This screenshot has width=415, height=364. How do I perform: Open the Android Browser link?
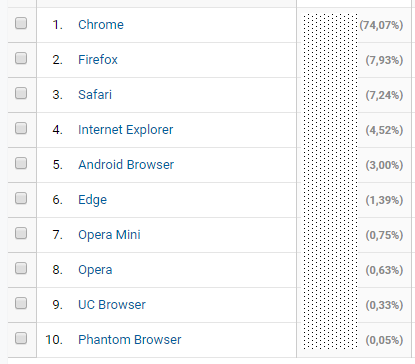point(126,165)
